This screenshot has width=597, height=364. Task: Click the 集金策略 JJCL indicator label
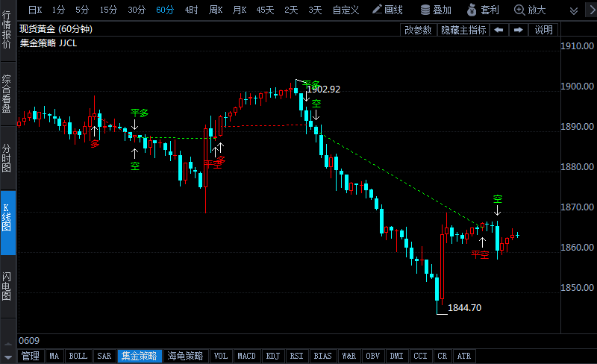click(x=49, y=43)
